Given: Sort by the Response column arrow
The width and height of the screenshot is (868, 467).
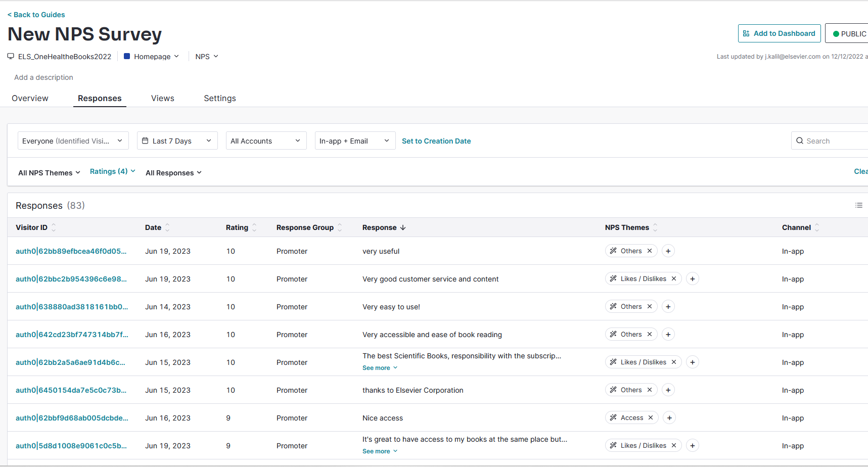Looking at the screenshot, I should click(x=403, y=227).
